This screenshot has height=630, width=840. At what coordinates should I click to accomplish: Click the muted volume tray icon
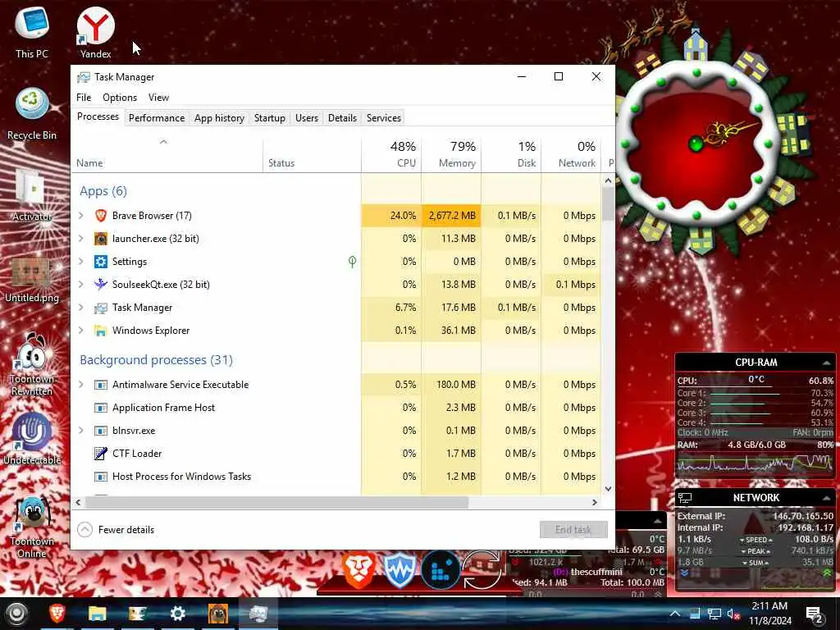[733, 614]
